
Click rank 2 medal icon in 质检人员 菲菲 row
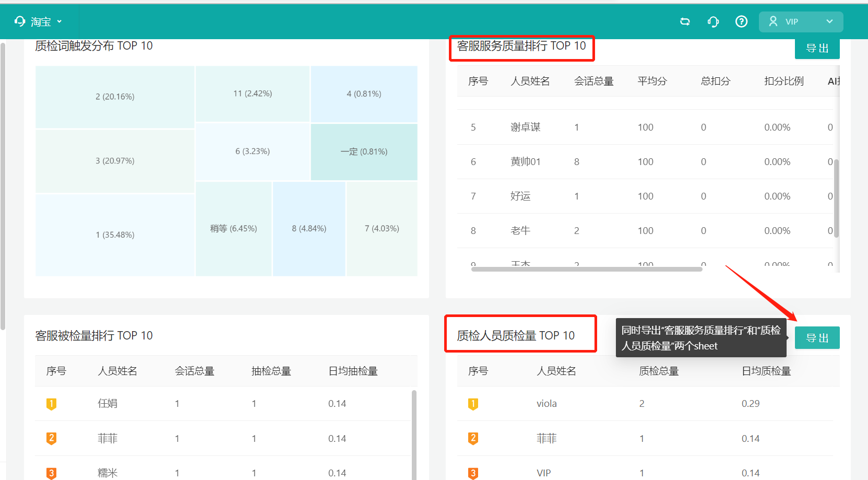click(473, 439)
